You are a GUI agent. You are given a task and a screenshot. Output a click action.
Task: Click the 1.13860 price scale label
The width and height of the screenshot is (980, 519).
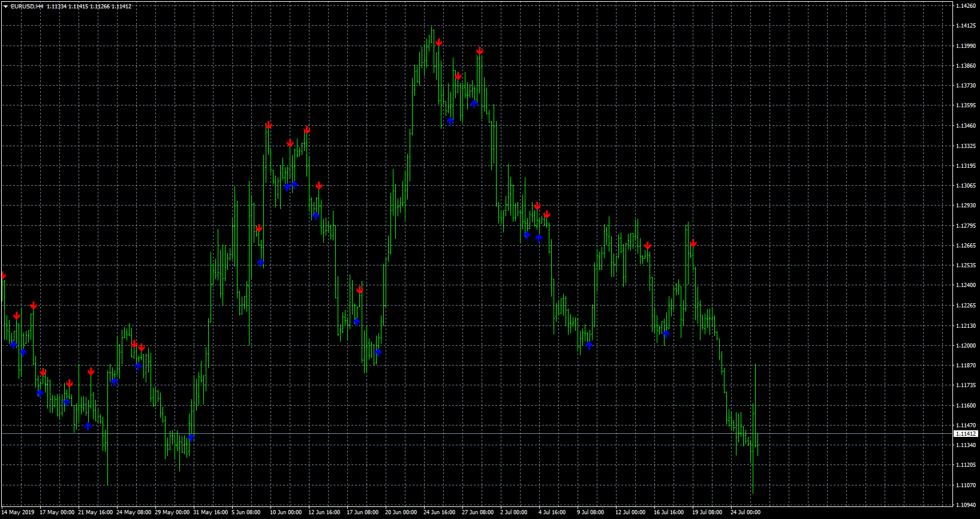tap(966, 66)
